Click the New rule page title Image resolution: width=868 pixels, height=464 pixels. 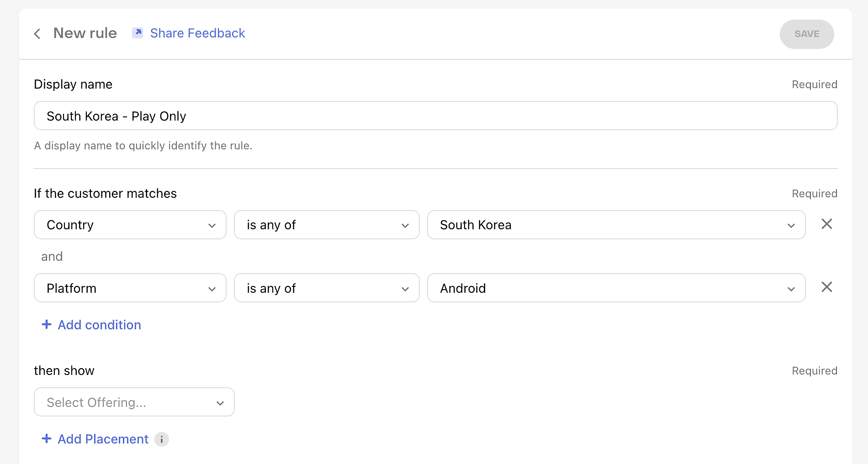tap(85, 33)
